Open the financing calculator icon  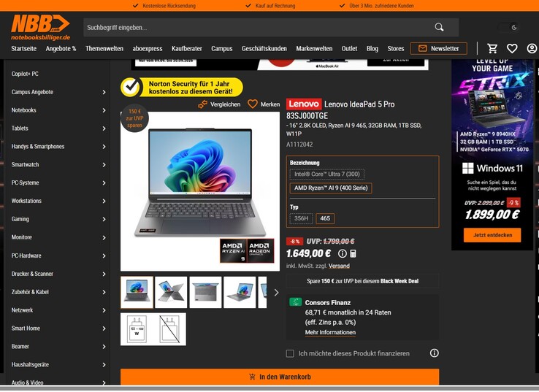point(353,253)
